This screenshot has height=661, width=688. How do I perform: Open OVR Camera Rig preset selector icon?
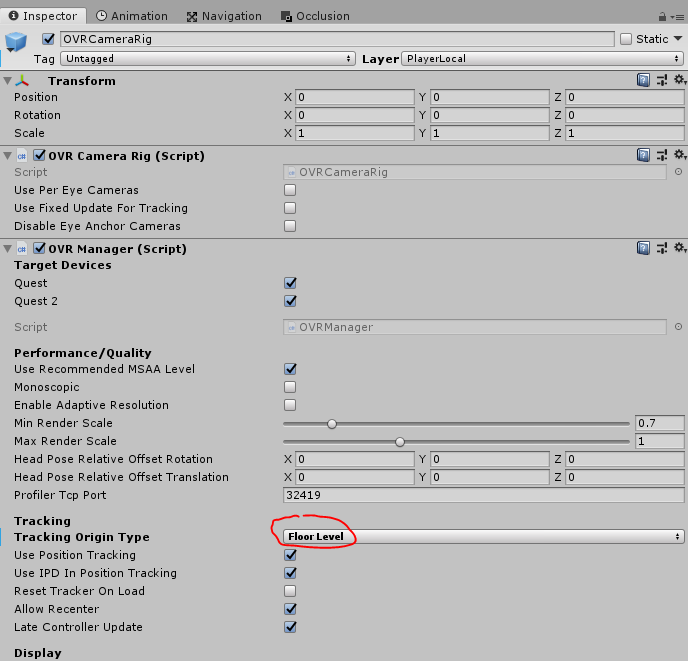662,155
